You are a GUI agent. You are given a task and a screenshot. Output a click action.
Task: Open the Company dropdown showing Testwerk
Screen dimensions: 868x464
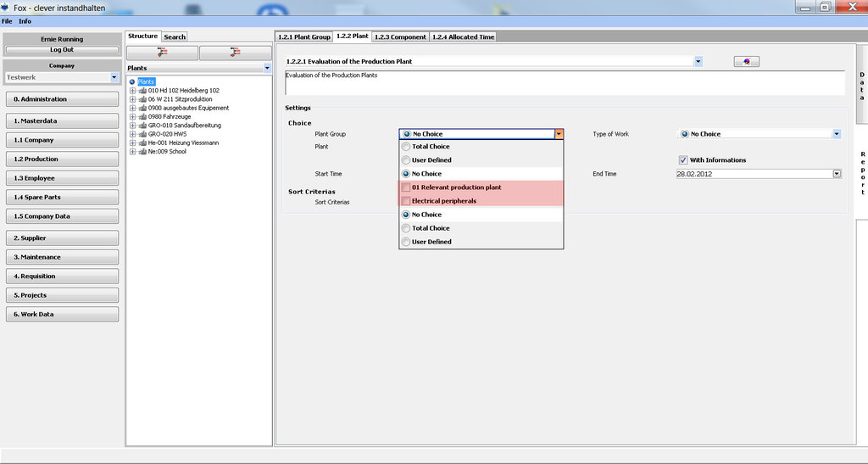(114, 77)
